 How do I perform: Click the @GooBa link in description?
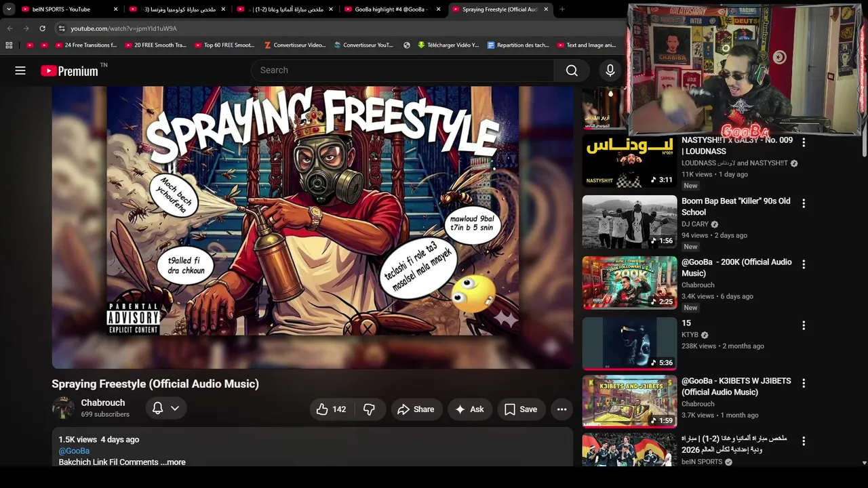click(x=74, y=451)
